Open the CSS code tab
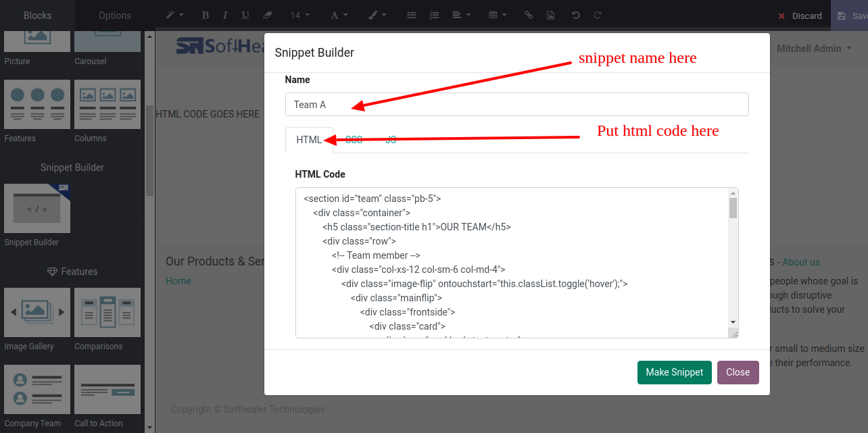The image size is (868, 433). point(354,140)
